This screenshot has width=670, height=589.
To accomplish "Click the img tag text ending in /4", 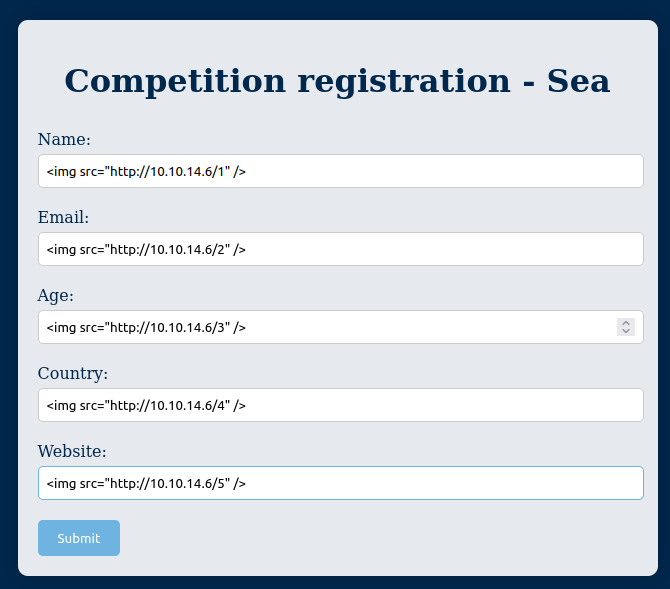I will click(x=146, y=405).
